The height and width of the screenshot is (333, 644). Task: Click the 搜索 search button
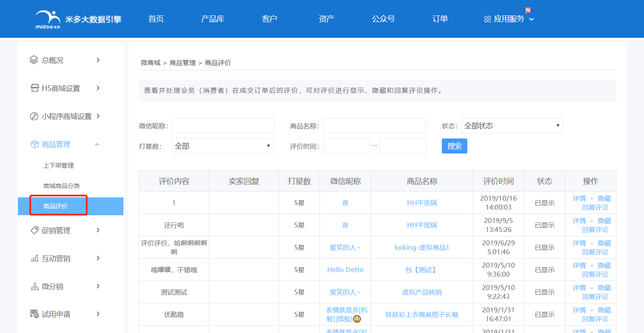point(454,146)
